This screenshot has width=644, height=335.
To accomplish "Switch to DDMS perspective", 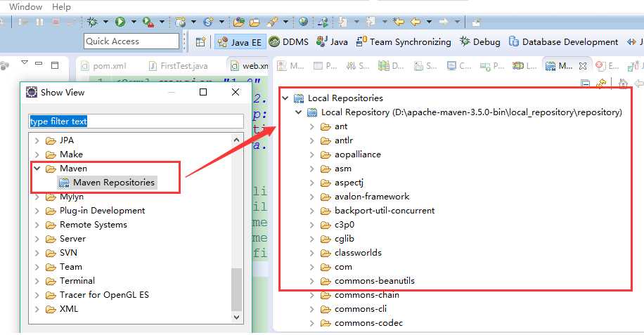I will pos(289,42).
